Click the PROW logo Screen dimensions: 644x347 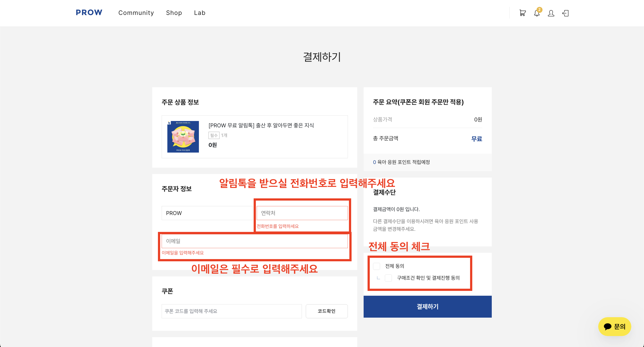point(89,12)
